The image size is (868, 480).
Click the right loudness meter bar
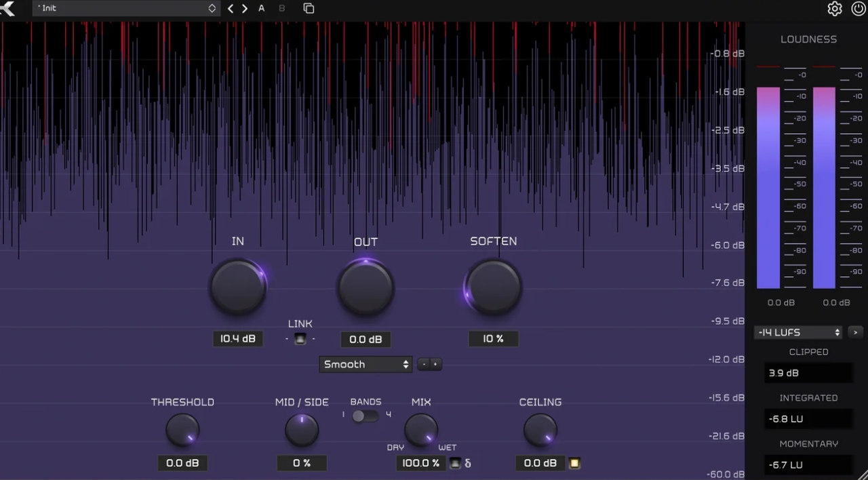(824, 188)
